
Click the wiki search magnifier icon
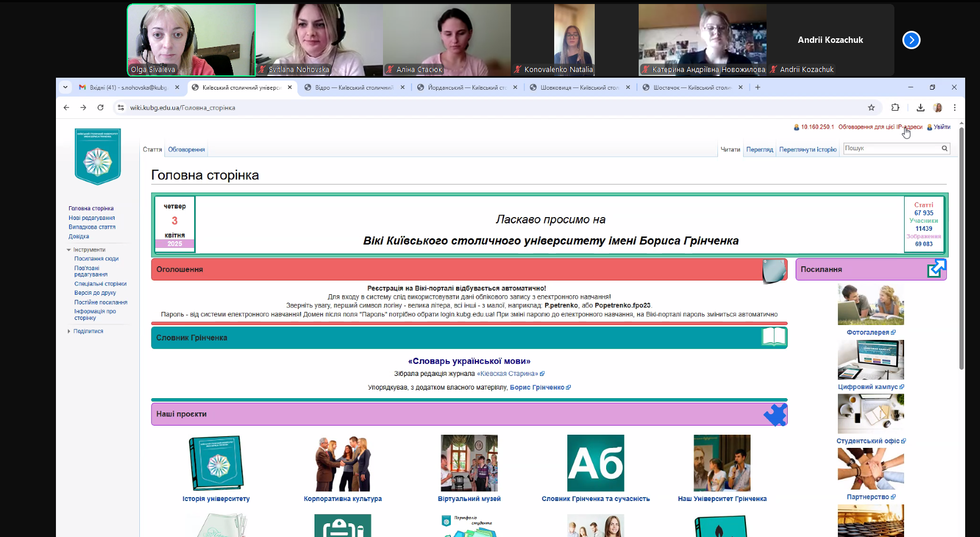click(945, 149)
